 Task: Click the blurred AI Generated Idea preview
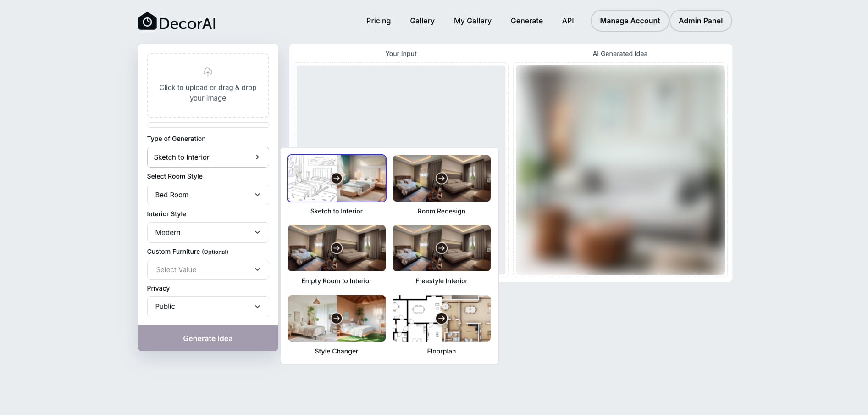(x=620, y=170)
